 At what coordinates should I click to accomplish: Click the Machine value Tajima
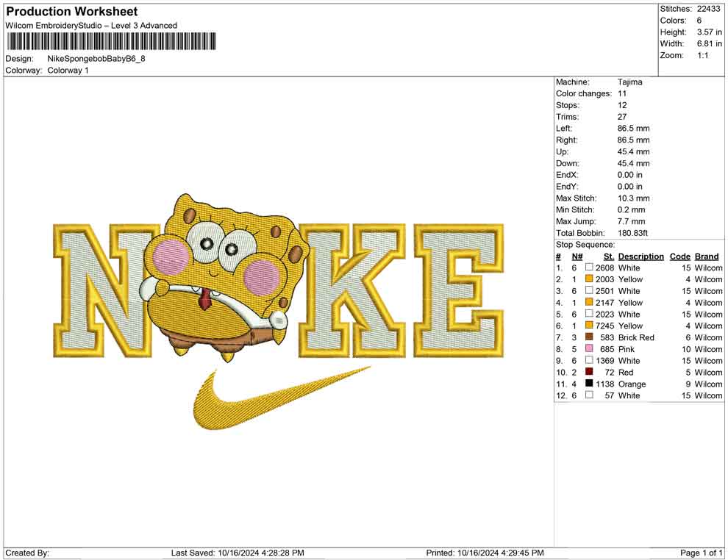click(630, 82)
